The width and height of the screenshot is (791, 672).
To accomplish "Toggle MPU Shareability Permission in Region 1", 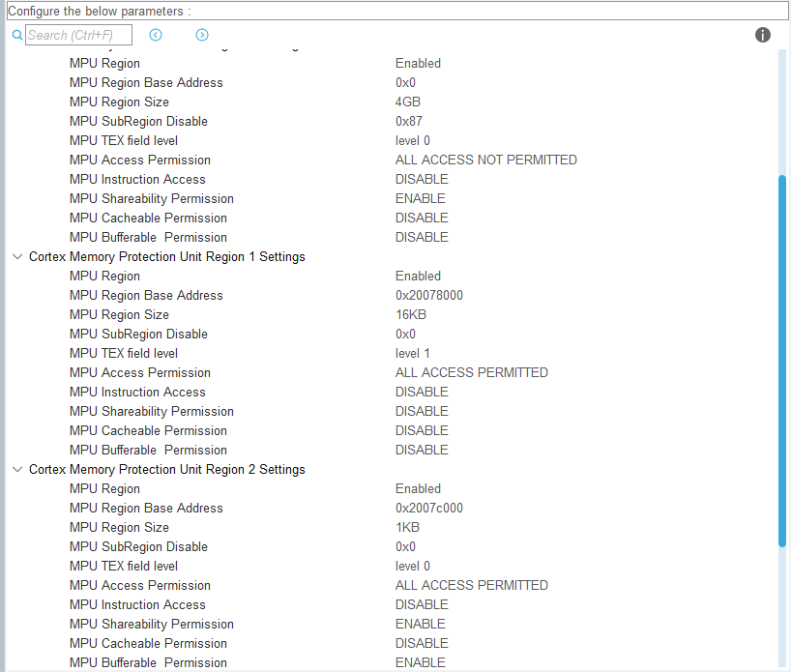I will click(x=422, y=411).
